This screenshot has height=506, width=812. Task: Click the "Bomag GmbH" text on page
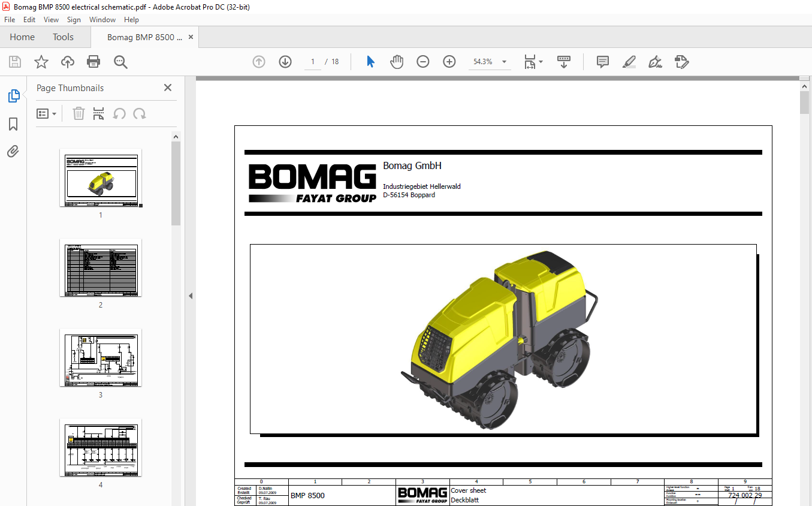point(412,166)
